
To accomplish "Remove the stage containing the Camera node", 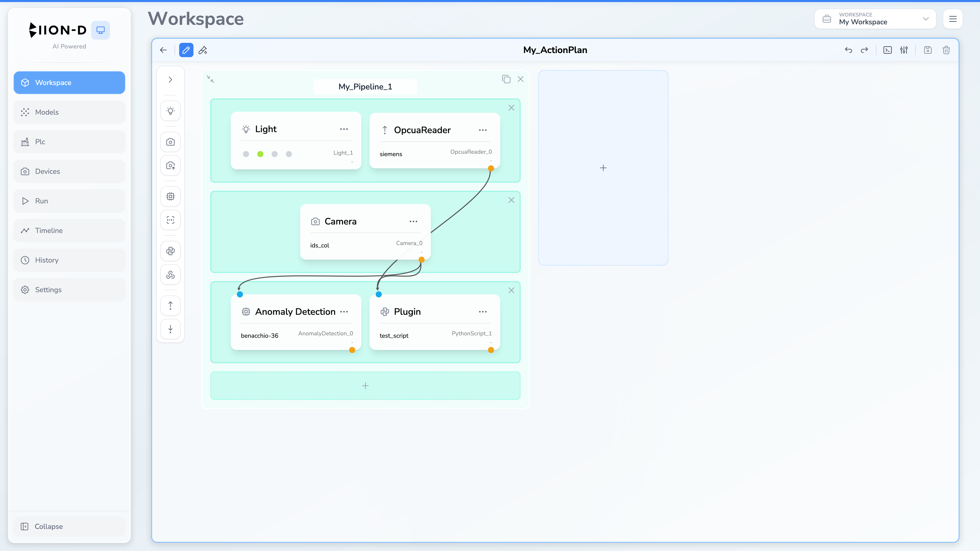I will pos(511,200).
